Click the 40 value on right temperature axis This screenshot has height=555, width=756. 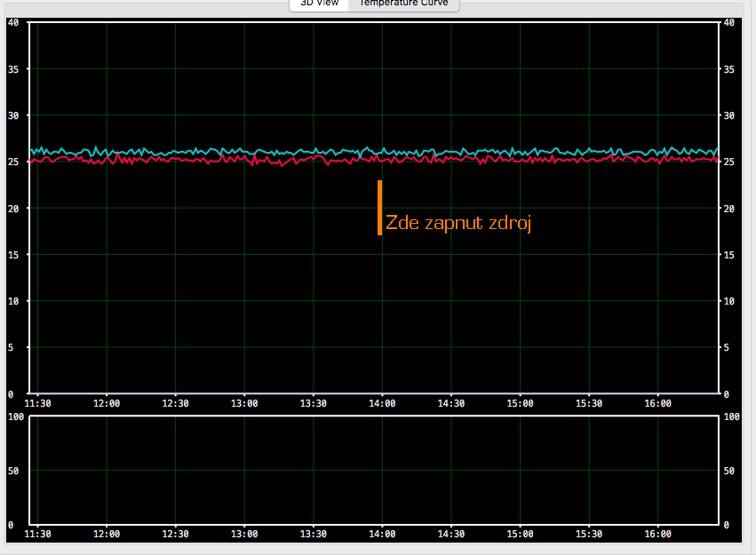(729, 22)
